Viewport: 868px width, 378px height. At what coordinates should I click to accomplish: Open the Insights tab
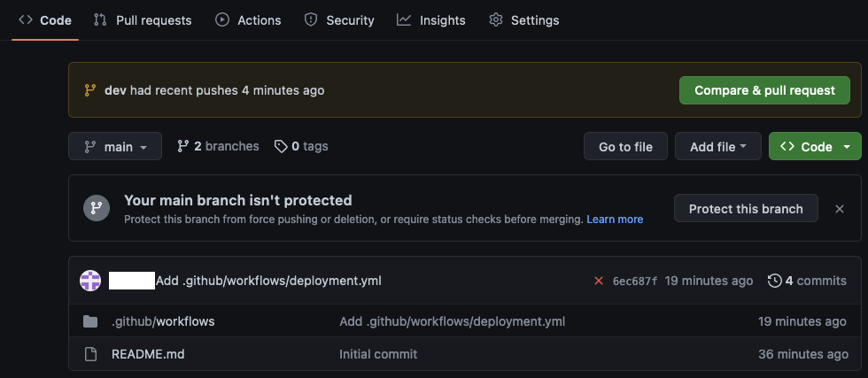click(x=431, y=19)
